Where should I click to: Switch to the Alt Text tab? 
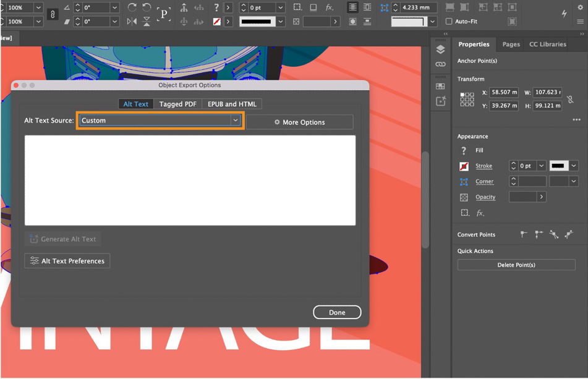(135, 104)
